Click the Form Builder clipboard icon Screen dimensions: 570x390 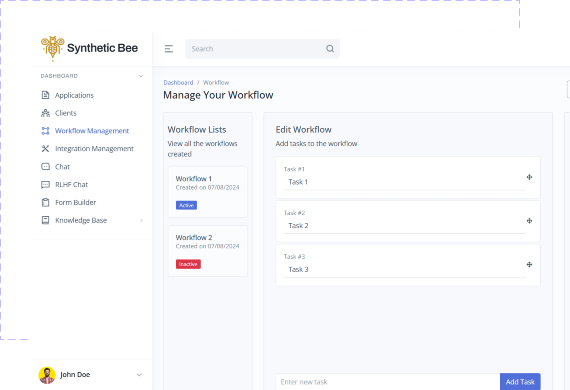45,202
